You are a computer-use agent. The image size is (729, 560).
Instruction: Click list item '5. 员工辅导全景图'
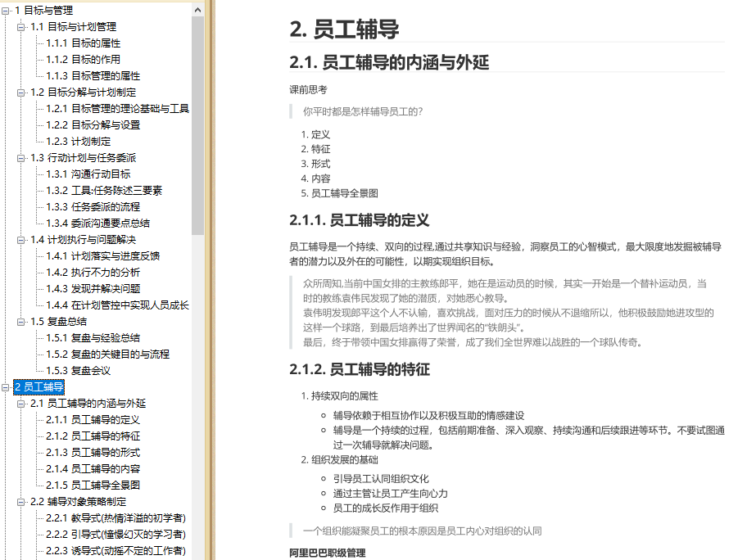coord(339,193)
